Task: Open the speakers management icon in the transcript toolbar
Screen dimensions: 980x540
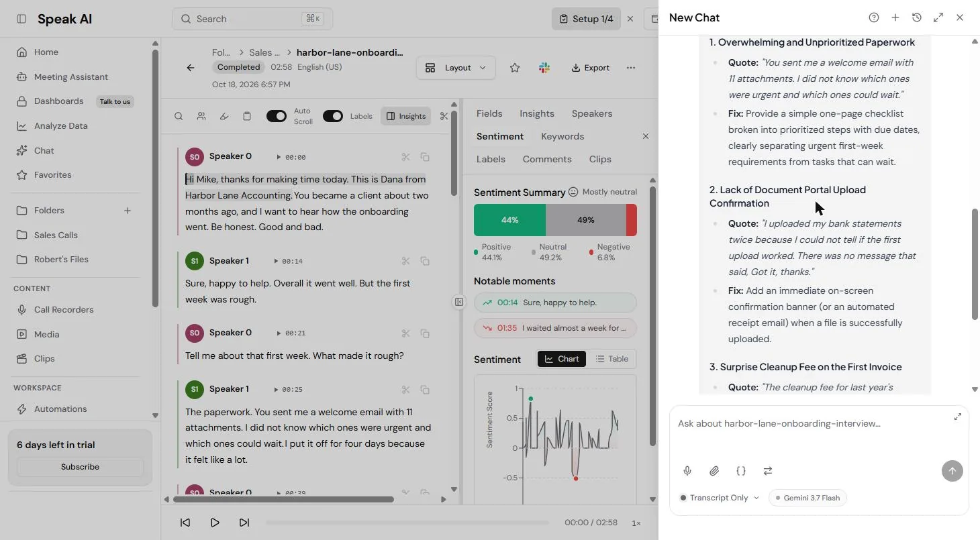Action: 201,116
